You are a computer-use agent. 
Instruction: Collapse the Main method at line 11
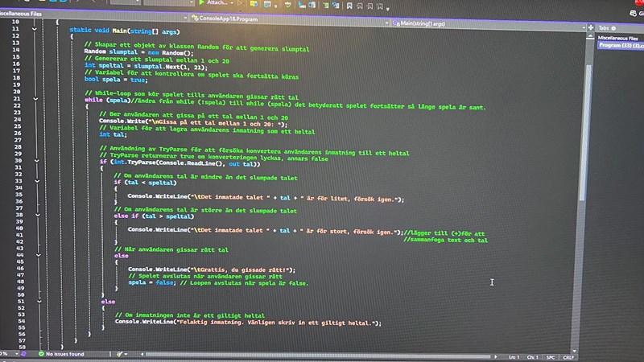[x=35, y=29]
